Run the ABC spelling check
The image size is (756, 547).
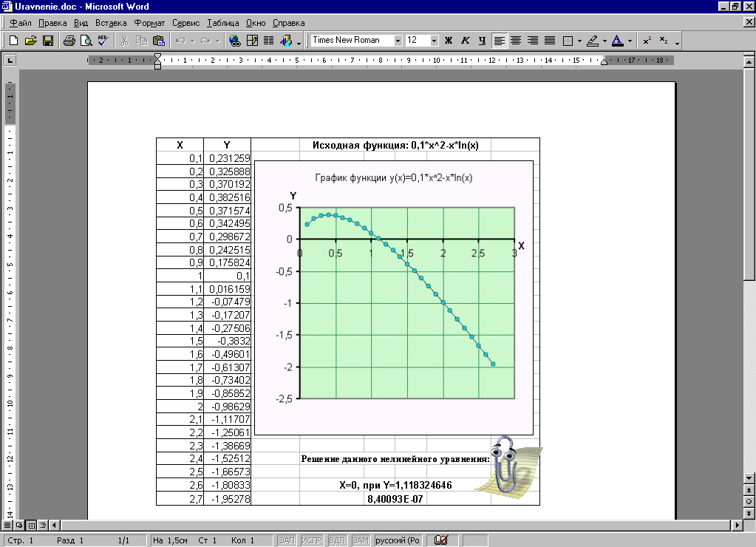pos(103,41)
